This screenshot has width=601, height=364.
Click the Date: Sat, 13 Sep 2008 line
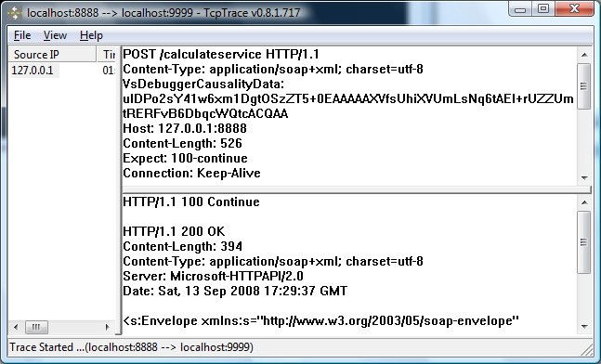235,291
